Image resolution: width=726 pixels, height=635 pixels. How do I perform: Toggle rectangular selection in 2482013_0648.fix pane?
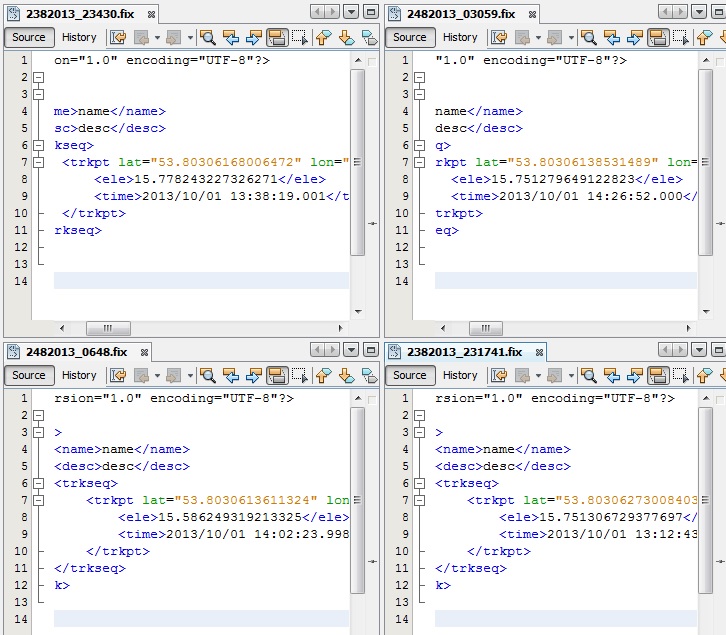pos(299,375)
